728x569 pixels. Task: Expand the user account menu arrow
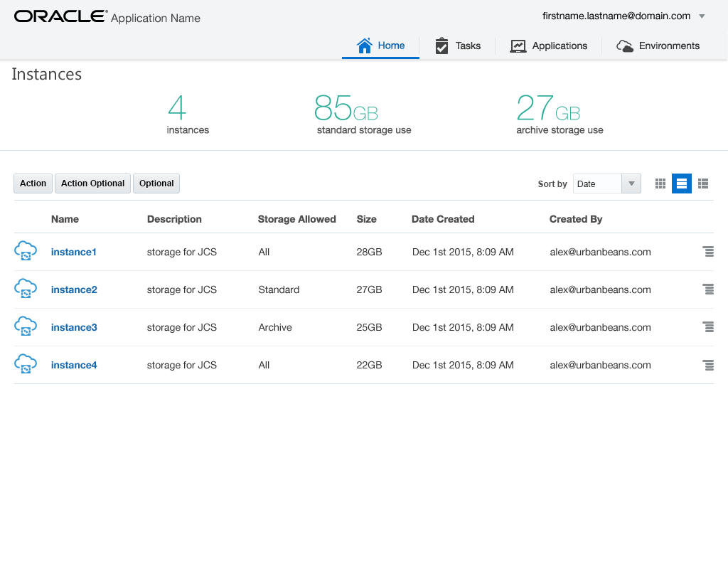coord(702,16)
